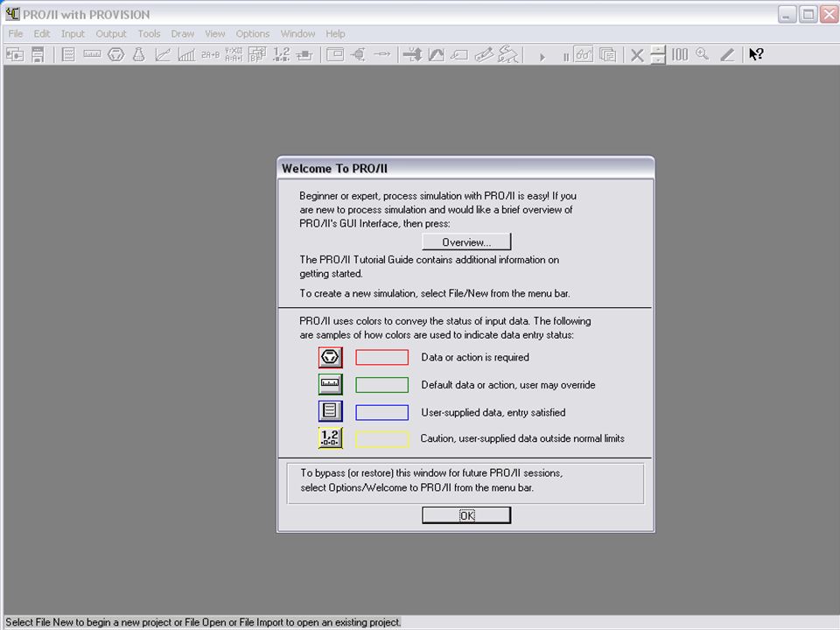The width and height of the screenshot is (840, 630).
Task: Click the unit operation symbol icon
Action: click(359, 54)
